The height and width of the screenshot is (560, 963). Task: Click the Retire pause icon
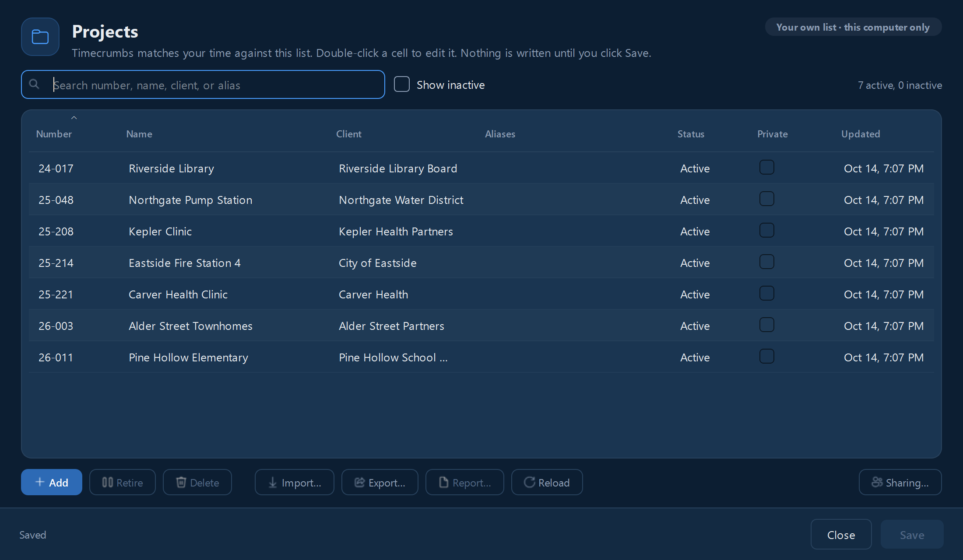click(107, 482)
